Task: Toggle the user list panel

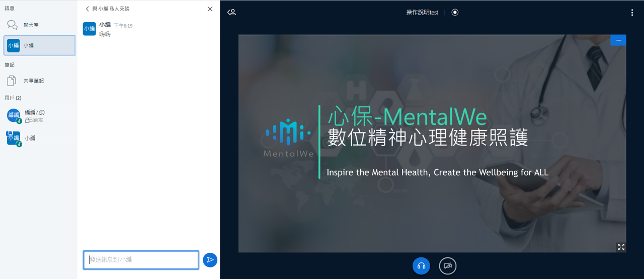Action: coord(231,12)
